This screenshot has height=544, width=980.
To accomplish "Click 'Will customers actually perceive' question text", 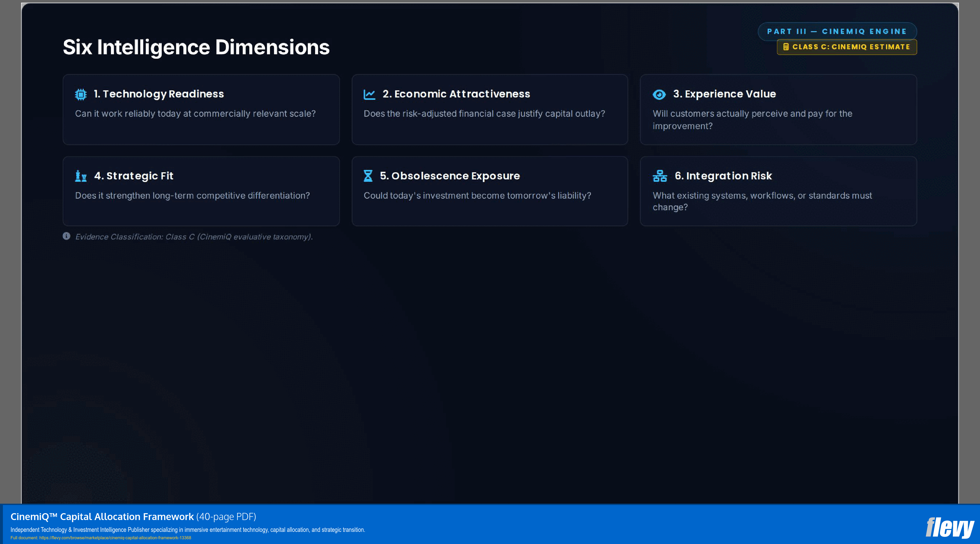I will pyautogui.click(x=752, y=119).
